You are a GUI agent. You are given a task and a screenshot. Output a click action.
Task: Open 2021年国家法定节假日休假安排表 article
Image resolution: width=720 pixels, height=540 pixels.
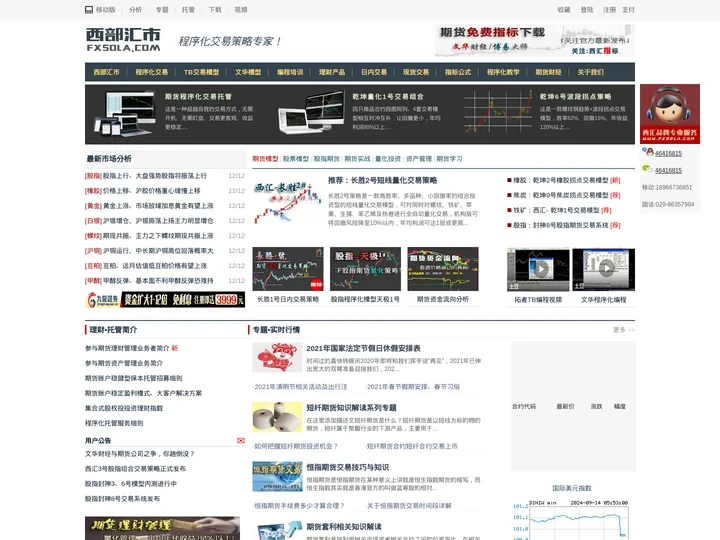click(x=363, y=349)
